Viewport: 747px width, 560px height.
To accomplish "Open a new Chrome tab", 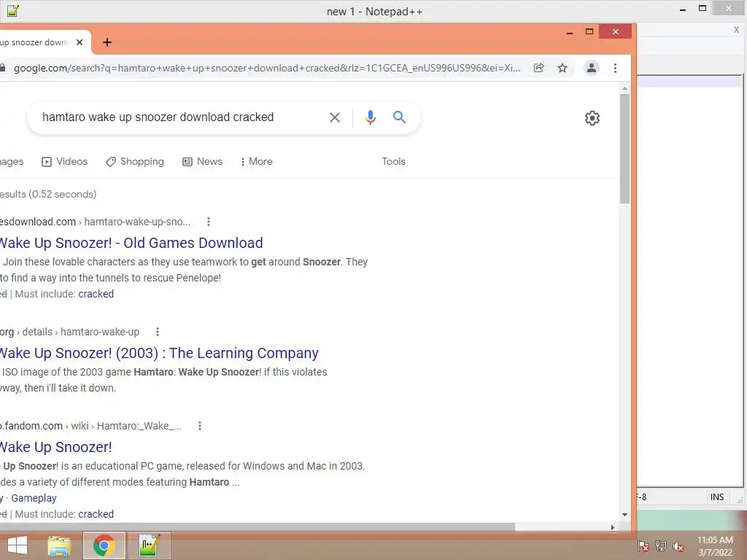I will coord(107,42).
